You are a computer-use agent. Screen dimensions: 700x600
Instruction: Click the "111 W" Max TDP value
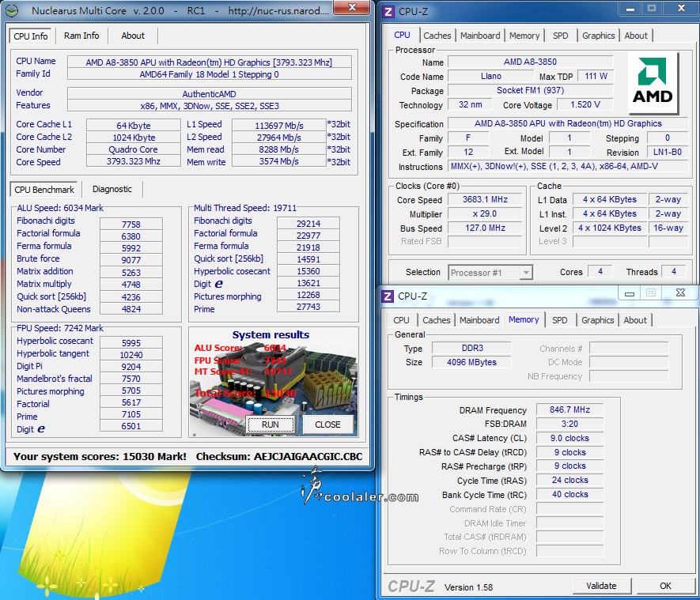[x=596, y=76]
